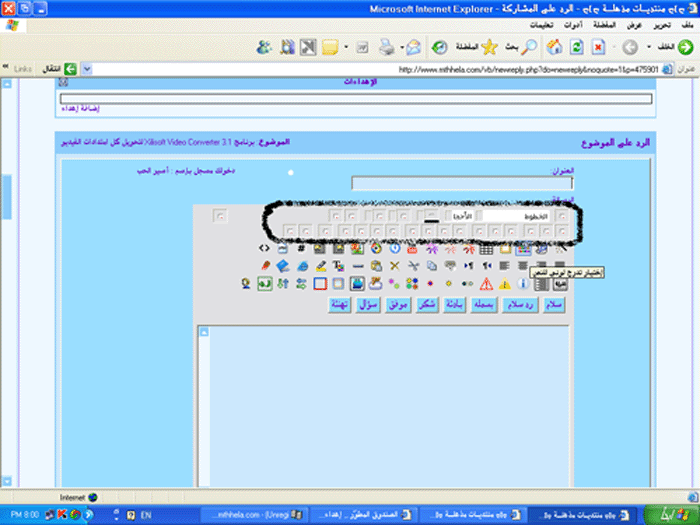Click the green Refresh page icon
Viewport: 700px width, 525px height.
coord(576,47)
